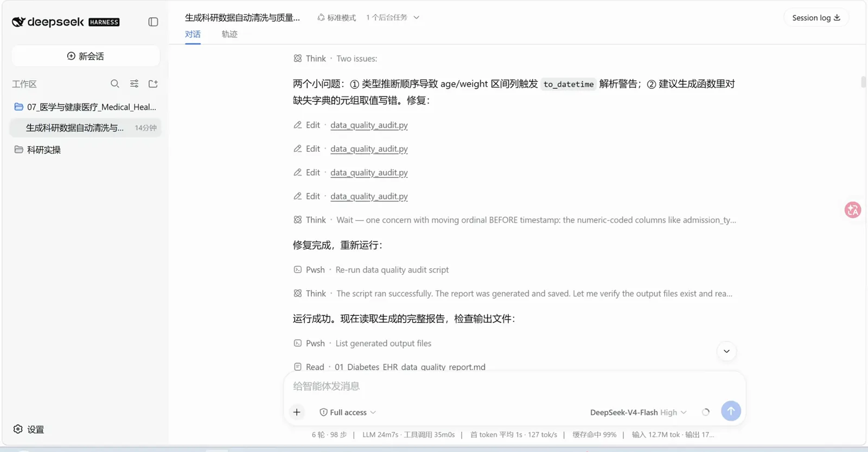
Task: Click the terminal icon beside Re-run data quality audit
Action: (x=297, y=270)
